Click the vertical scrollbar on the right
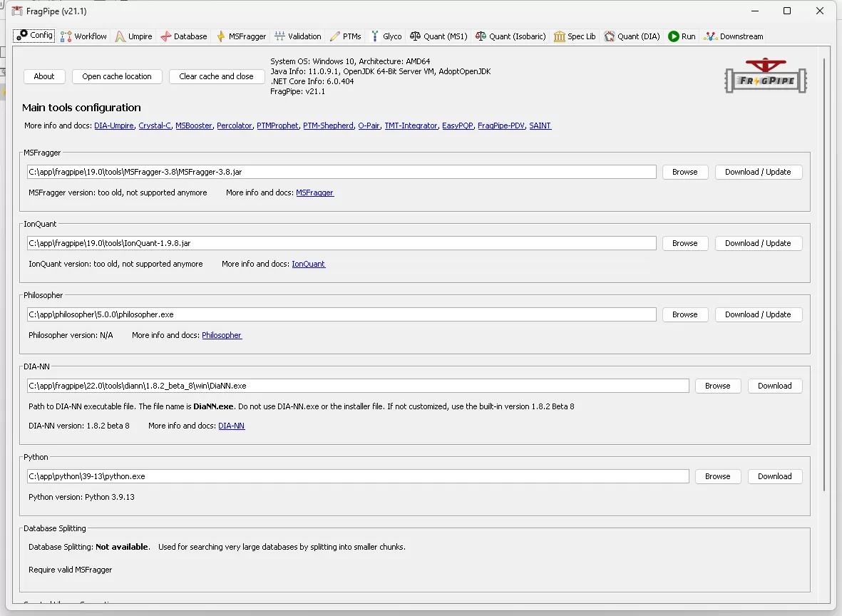Viewport: 842px width, 616px height. pos(825,285)
